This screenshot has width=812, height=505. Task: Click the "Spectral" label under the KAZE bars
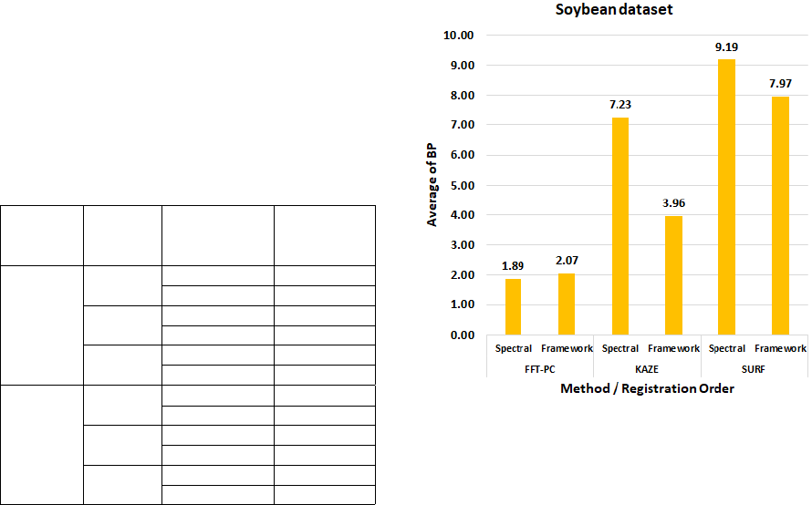(620, 348)
